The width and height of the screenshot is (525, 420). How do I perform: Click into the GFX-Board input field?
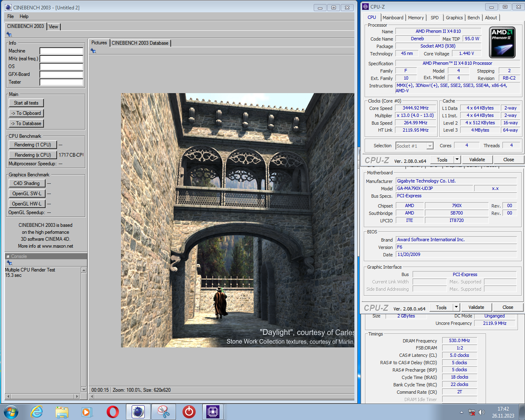click(61, 75)
